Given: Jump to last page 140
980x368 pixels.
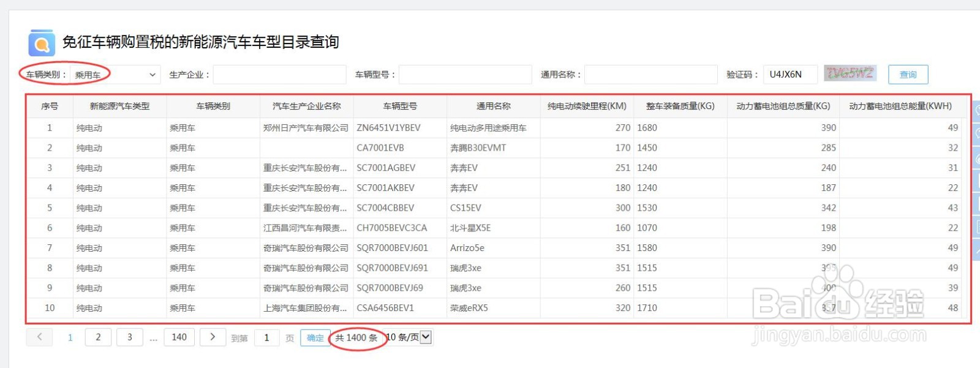Looking at the screenshot, I should point(179,337).
